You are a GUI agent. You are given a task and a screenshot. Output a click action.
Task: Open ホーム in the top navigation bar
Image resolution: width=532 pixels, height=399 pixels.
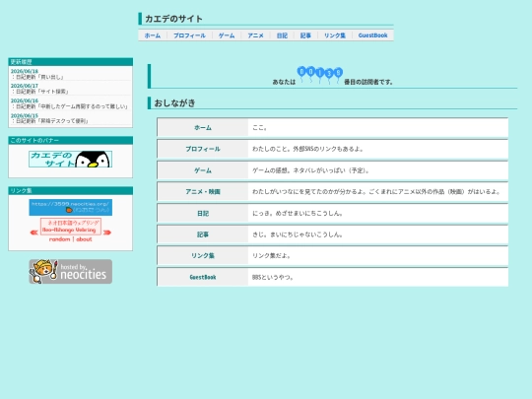click(153, 35)
